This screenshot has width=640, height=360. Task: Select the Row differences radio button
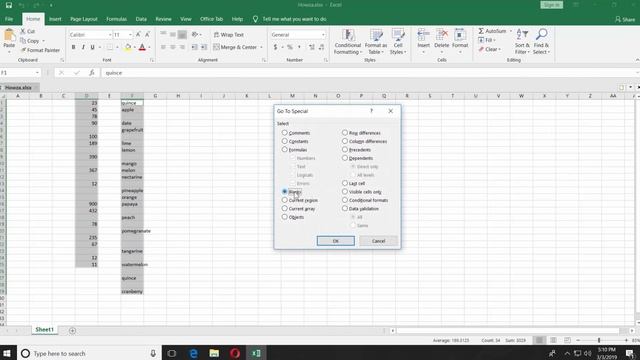(345, 133)
